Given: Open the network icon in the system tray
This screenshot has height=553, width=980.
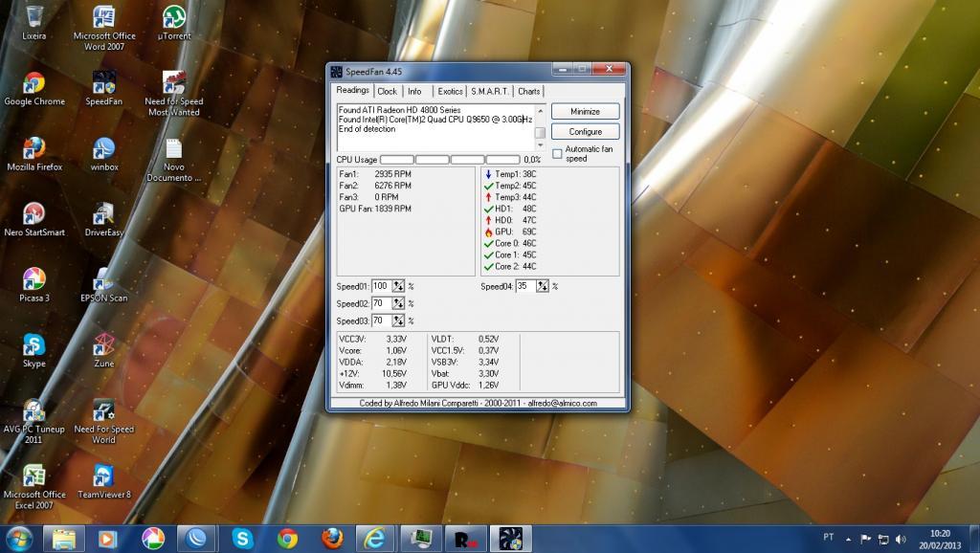Looking at the screenshot, I should [883, 539].
